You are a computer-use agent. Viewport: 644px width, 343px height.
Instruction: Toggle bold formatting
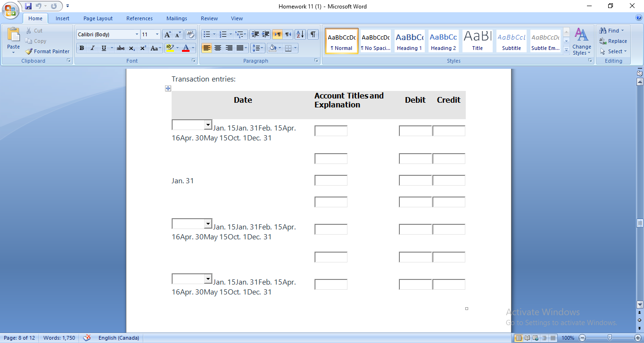coord(82,48)
